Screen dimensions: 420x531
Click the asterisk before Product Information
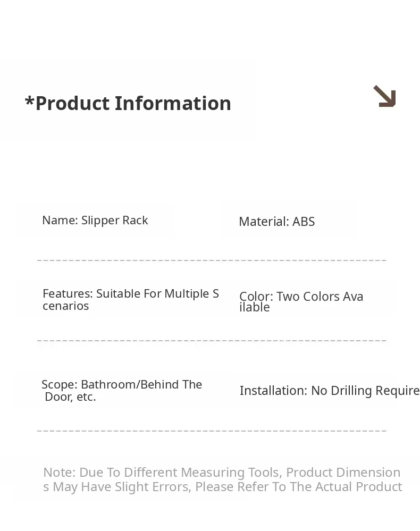tap(29, 101)
